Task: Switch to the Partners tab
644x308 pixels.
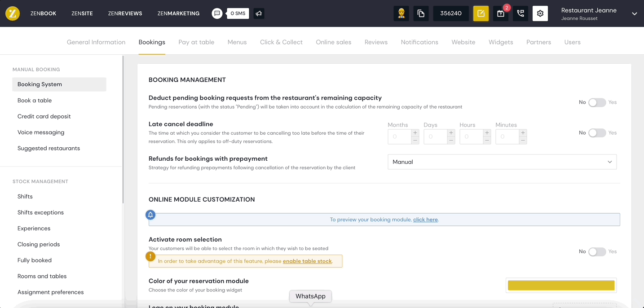Action: coord(538,42)
